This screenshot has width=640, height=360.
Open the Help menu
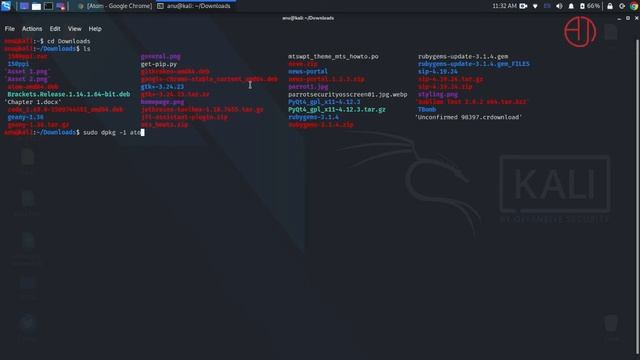[95, 29]
